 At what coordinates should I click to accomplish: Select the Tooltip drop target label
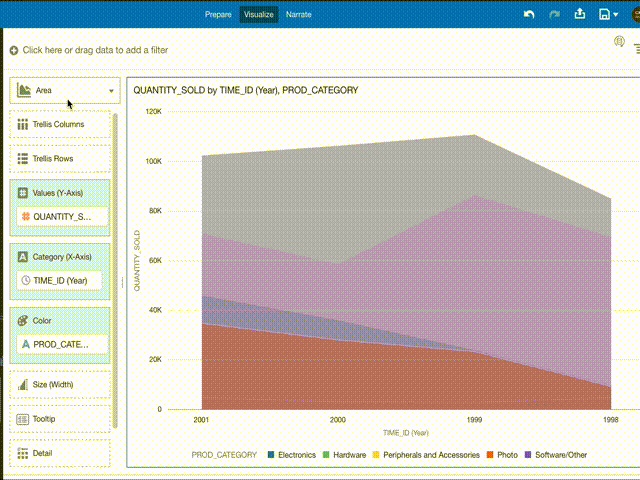click(x=44, y=419)
